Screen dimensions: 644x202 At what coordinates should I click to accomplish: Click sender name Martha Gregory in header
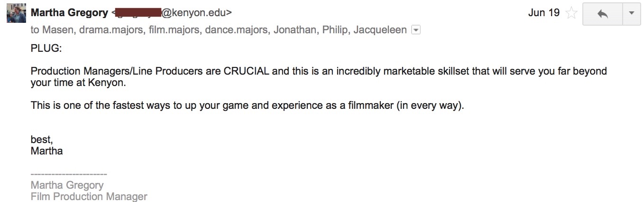(69, 13)
